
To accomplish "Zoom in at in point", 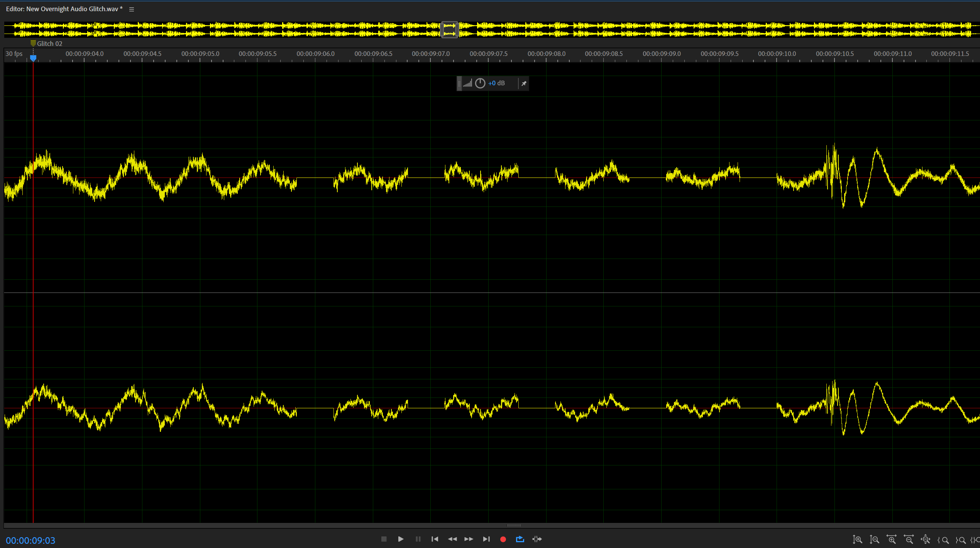I will click(943, 540).
